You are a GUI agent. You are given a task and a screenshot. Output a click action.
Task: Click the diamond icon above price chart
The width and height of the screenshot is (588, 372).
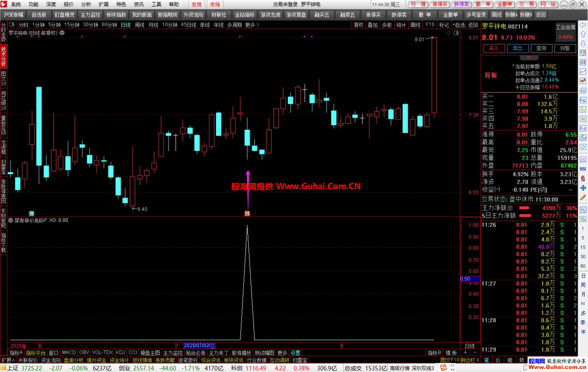(x=448, y=33)
